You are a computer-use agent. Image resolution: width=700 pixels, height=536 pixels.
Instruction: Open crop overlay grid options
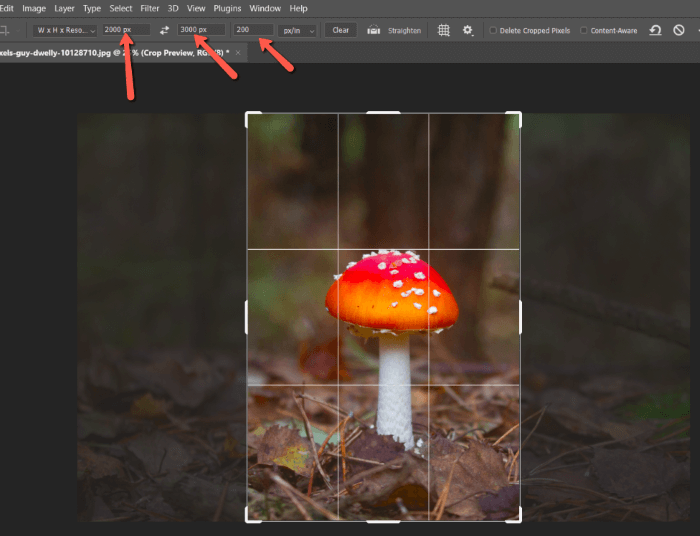pyautogui.click(x=444, y=31)
